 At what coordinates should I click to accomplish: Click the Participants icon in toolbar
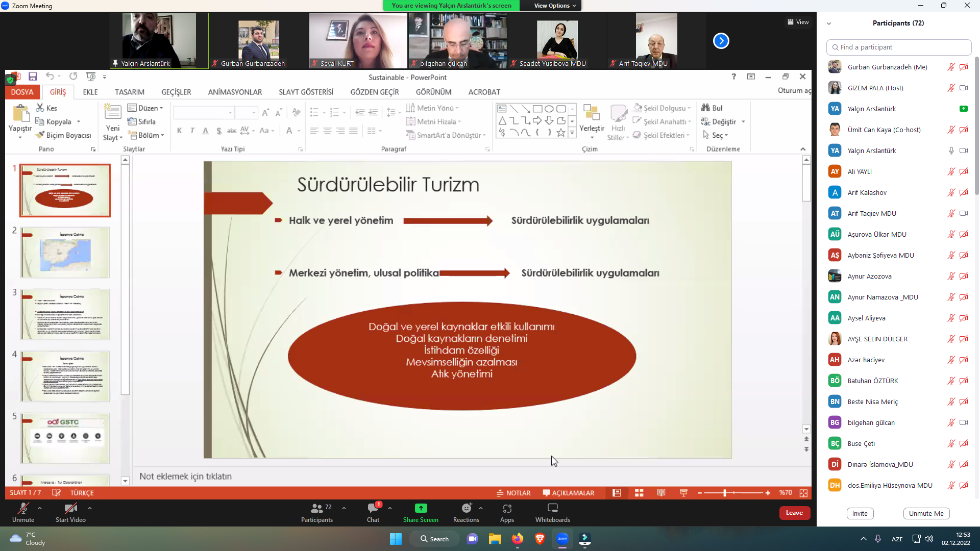coord(316,508)
